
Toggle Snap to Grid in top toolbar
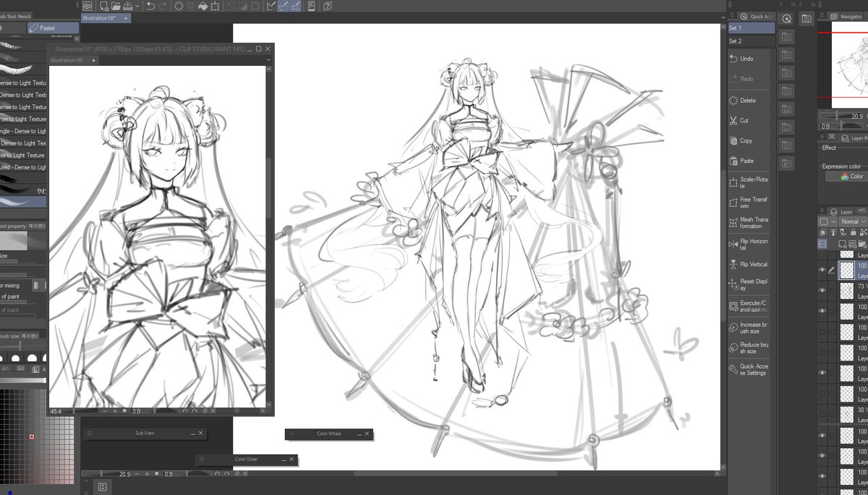[x=297, y=6]
